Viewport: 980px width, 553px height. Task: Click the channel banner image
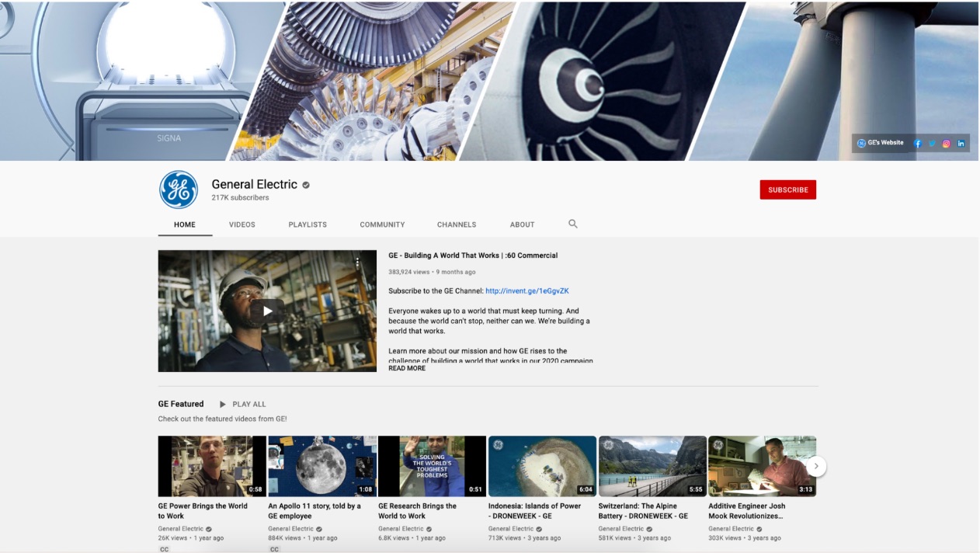[x=489, y=81]
